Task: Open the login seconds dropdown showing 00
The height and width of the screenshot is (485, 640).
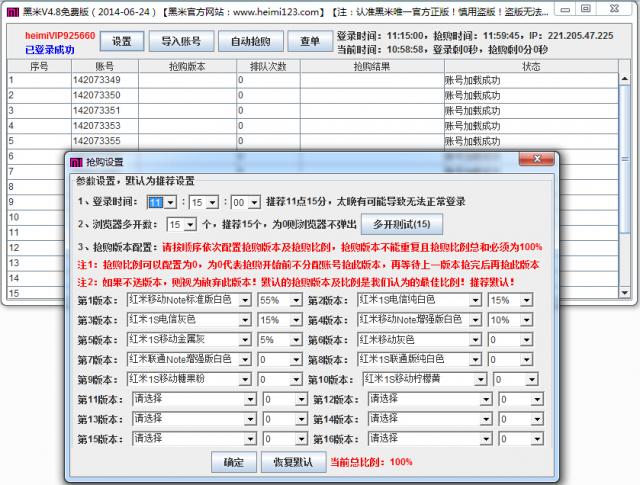Action: (x=245, y=202)
